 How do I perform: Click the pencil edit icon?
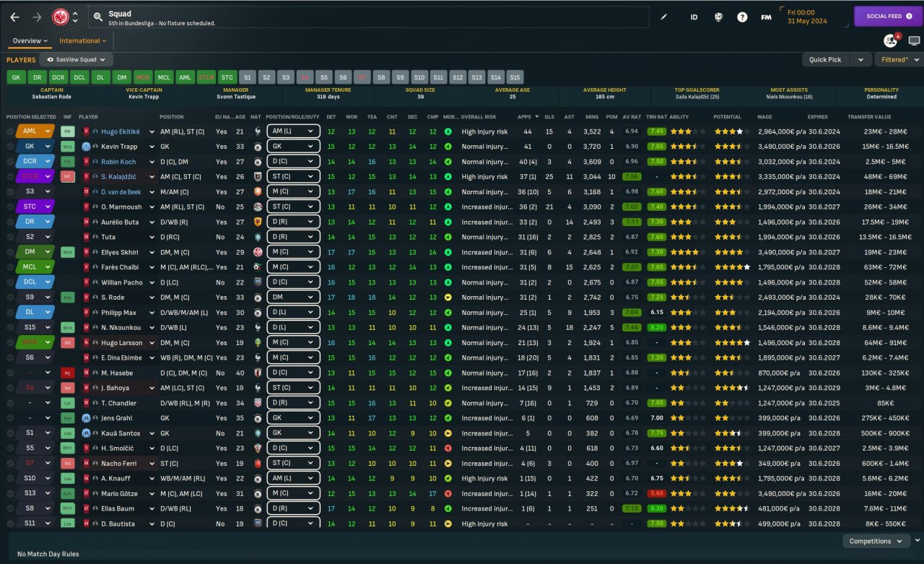pyautogui.click(x=664, y=17)
